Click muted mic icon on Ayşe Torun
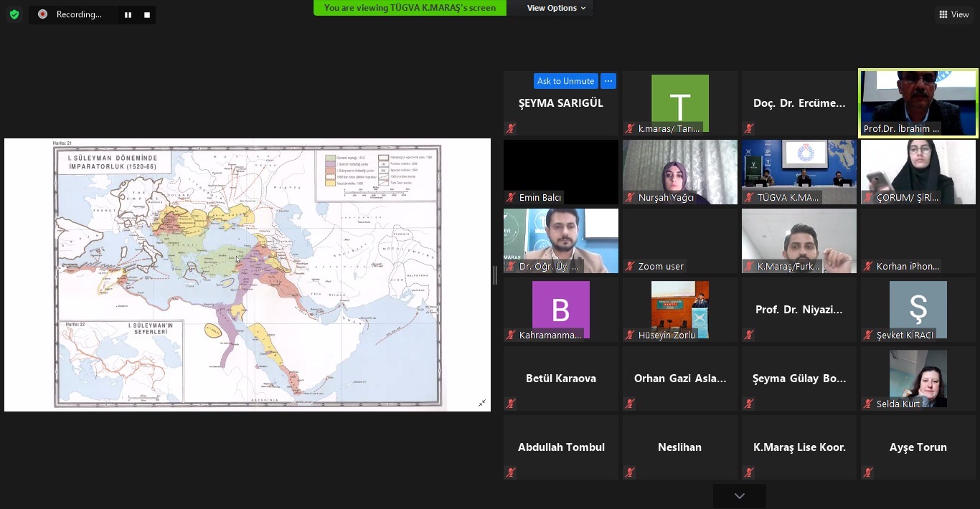980x509 pixels. pyautogui.click(x=868, y=472)
